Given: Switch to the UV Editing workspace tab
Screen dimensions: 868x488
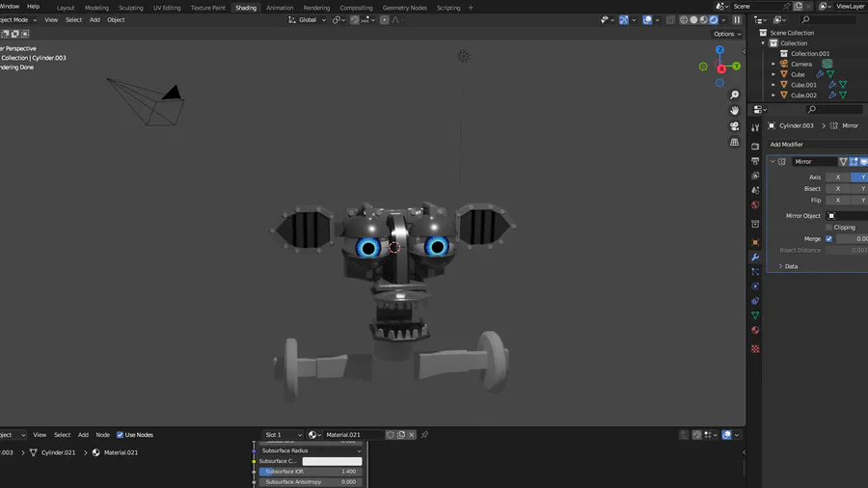Looking at the screenshot, I should coord(167,8).
